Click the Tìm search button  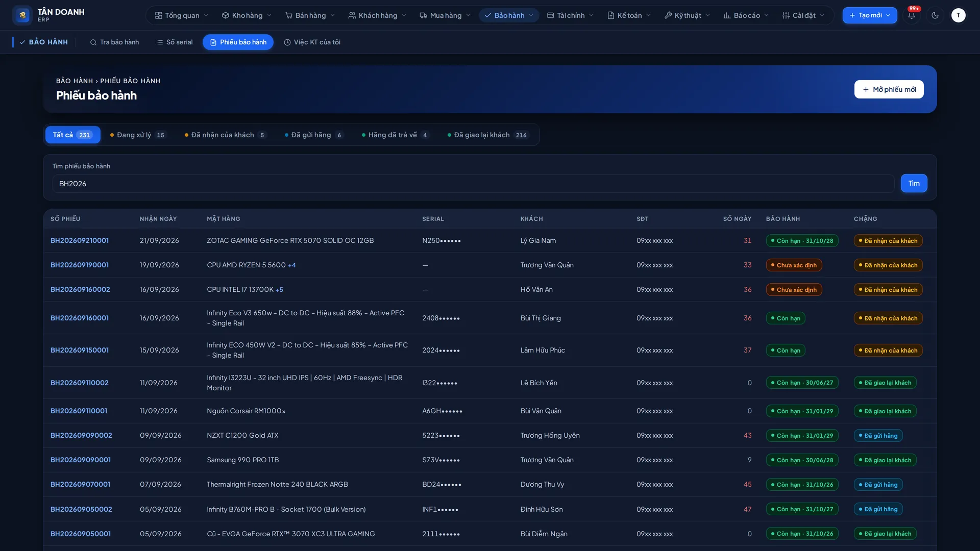coord(914,183)
